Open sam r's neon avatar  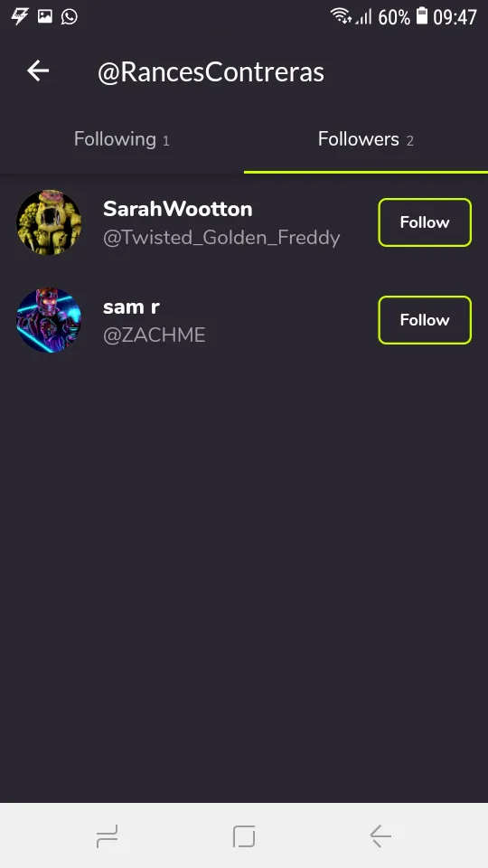(49, 320)
